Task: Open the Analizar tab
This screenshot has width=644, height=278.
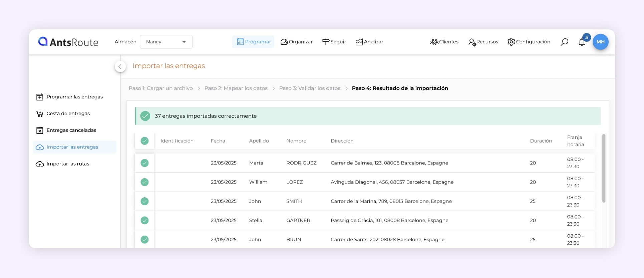Action: pyautogui.click(x=369, y=42)
